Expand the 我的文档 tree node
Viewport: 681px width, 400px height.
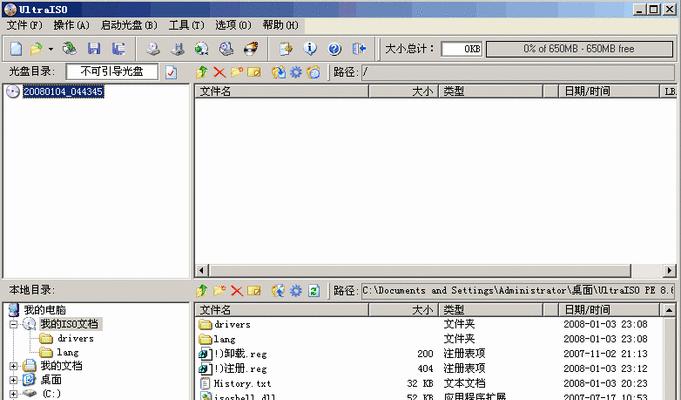coord(13,366)
